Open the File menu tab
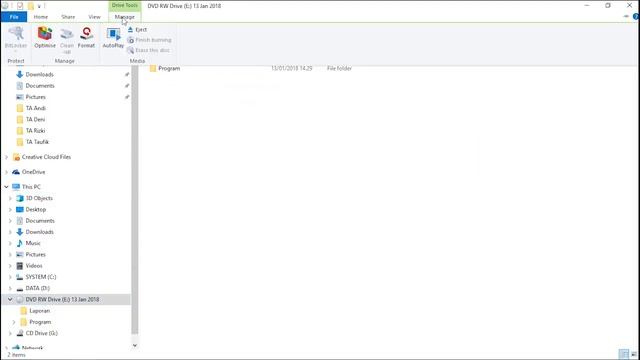The height and width of the screenshot is (360, 640). 14,17
